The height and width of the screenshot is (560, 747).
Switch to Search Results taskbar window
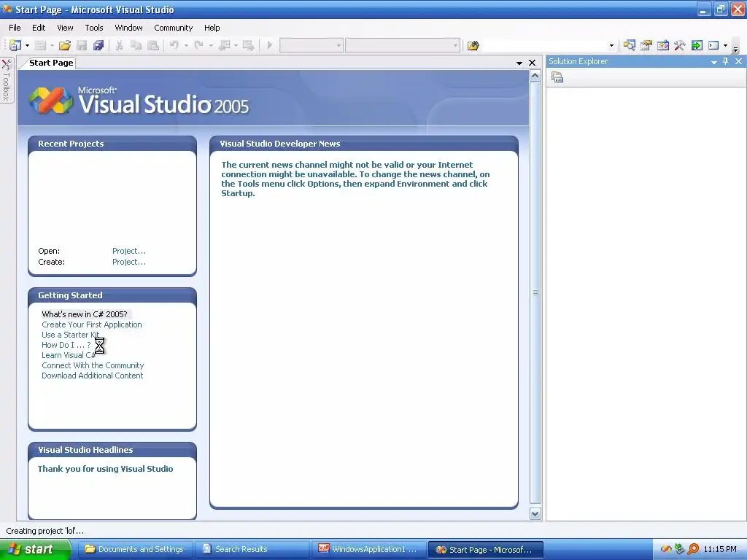point(252,550)
